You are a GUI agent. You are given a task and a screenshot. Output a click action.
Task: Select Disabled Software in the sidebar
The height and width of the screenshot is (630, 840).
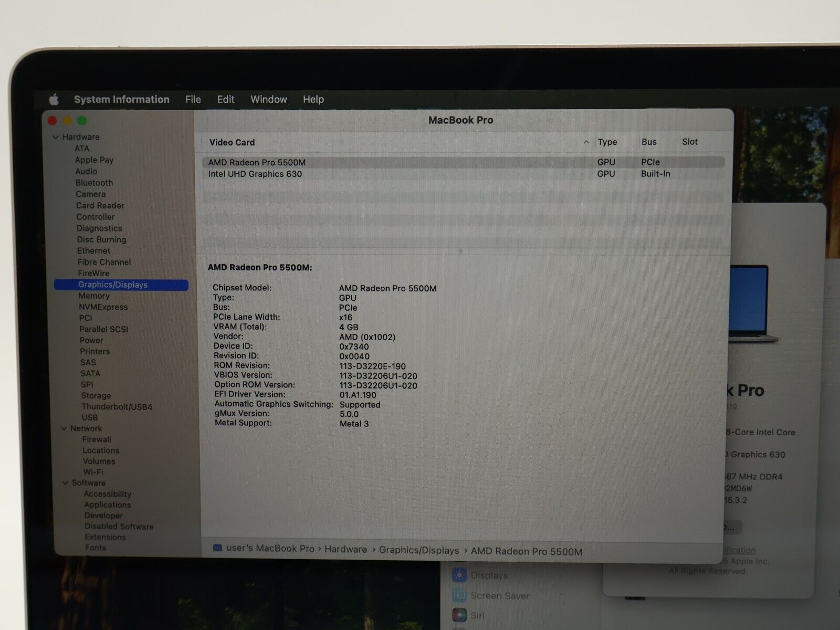(119, 527)
